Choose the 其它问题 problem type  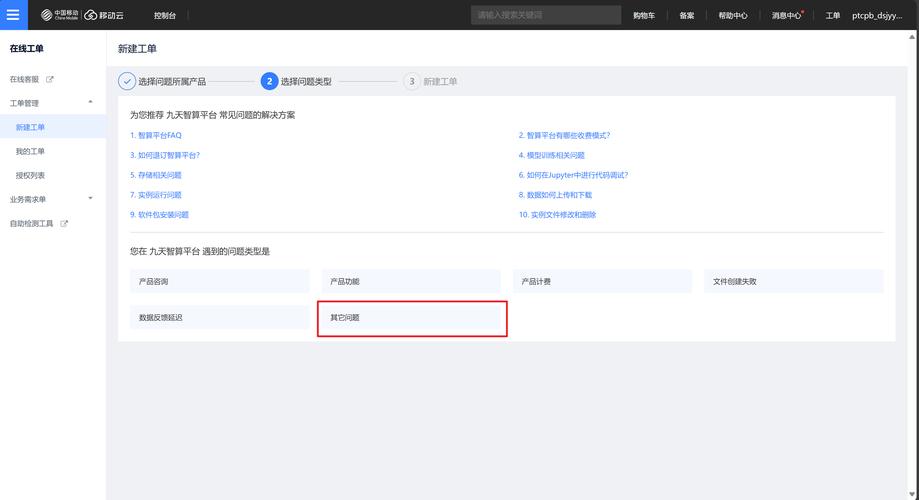click(x=411, y=317)
